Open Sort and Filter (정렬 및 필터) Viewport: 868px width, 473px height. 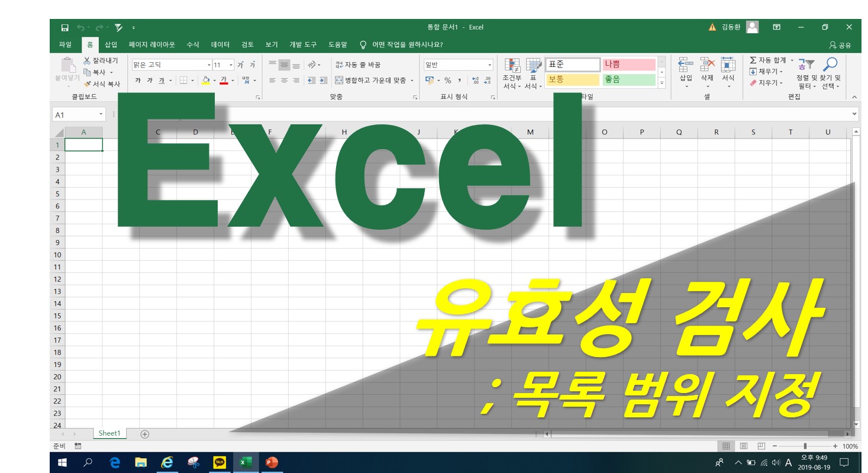coord(805,74)
